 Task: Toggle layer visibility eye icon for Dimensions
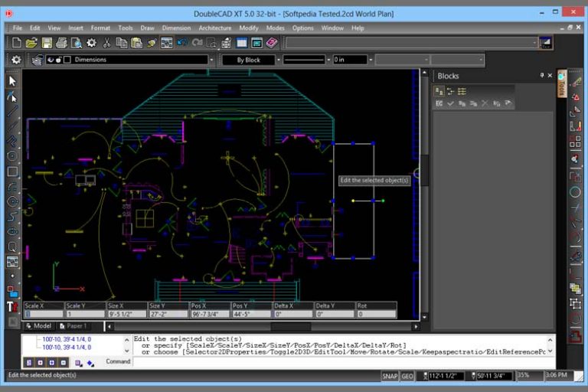click(x=51, y=60)
